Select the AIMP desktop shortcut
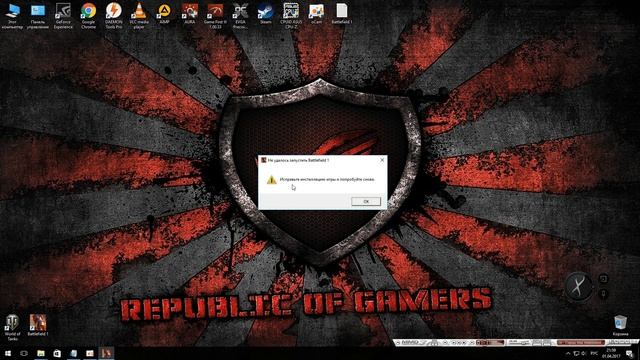Viewport: 640px width, 360px height. [164, 13]
